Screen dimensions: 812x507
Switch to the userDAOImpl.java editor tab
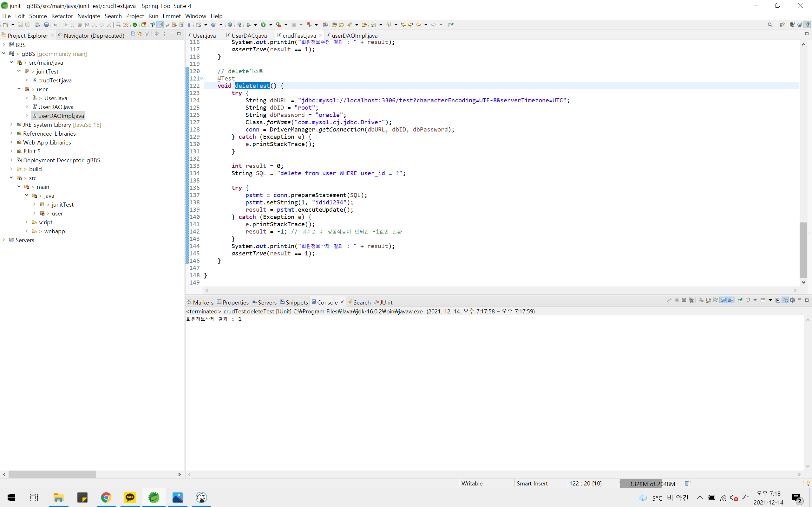354,35
